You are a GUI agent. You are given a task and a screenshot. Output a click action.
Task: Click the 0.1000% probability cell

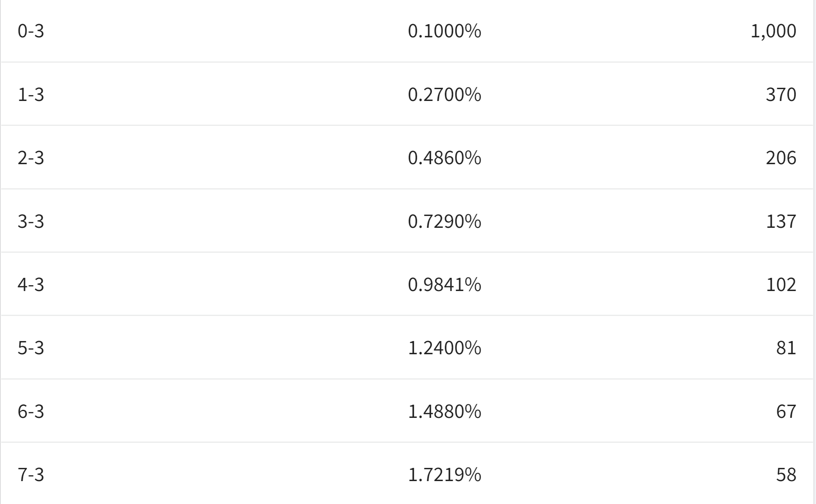point(445,31)
